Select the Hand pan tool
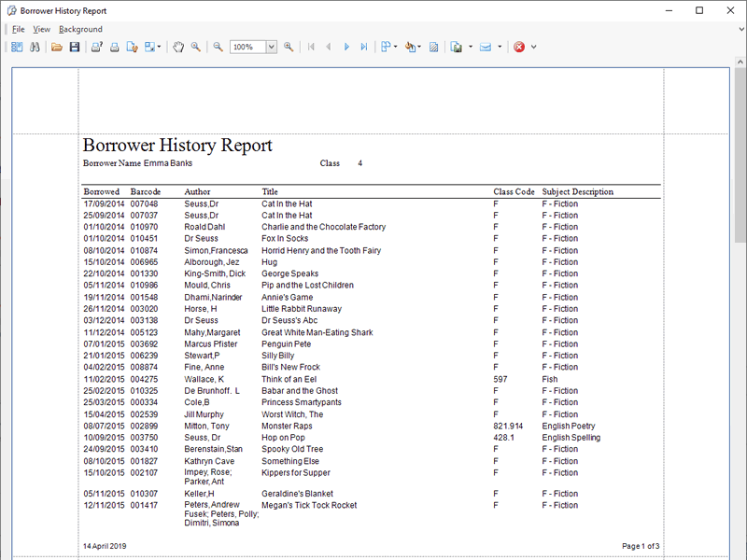The width and height of the screenshot is (747, 560). (x=178, y=47)
